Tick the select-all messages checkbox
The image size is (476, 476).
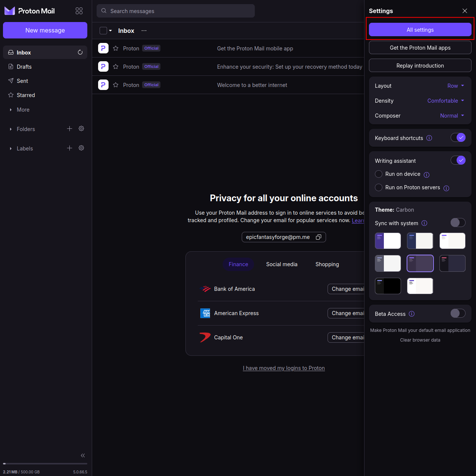[x=103, y=31]
